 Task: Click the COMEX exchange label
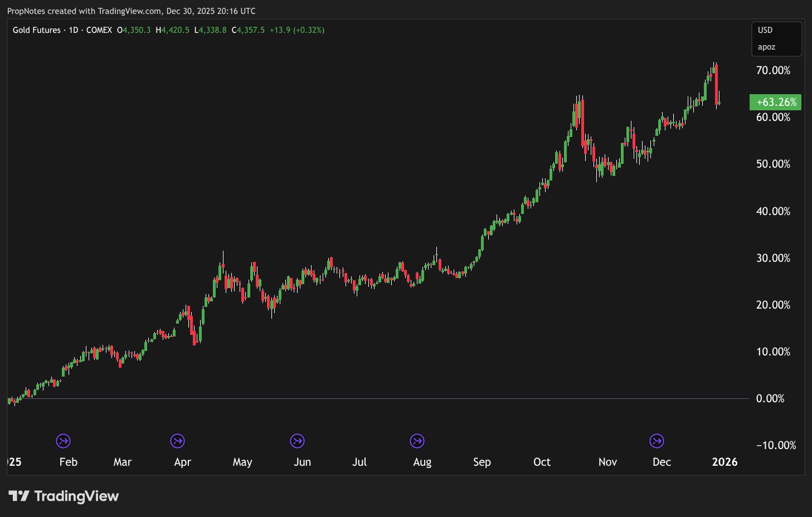99,30
